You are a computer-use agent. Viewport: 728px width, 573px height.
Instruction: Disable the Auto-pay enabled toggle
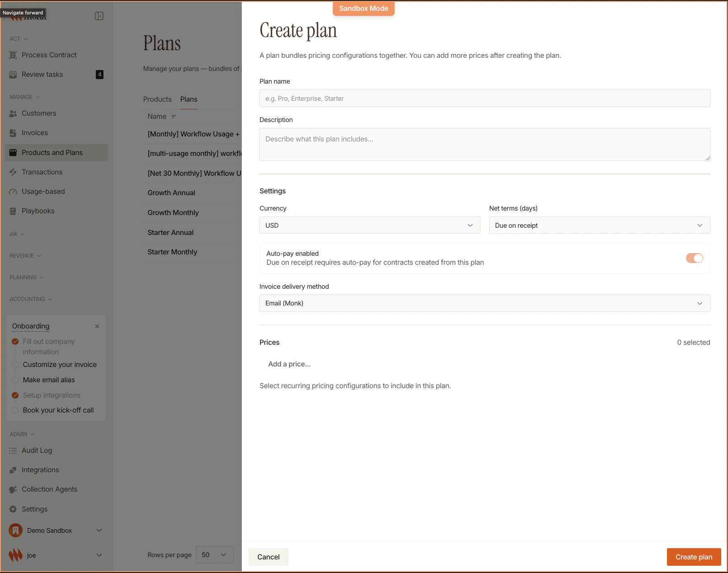pyautogui.click(x=694, y=258)
